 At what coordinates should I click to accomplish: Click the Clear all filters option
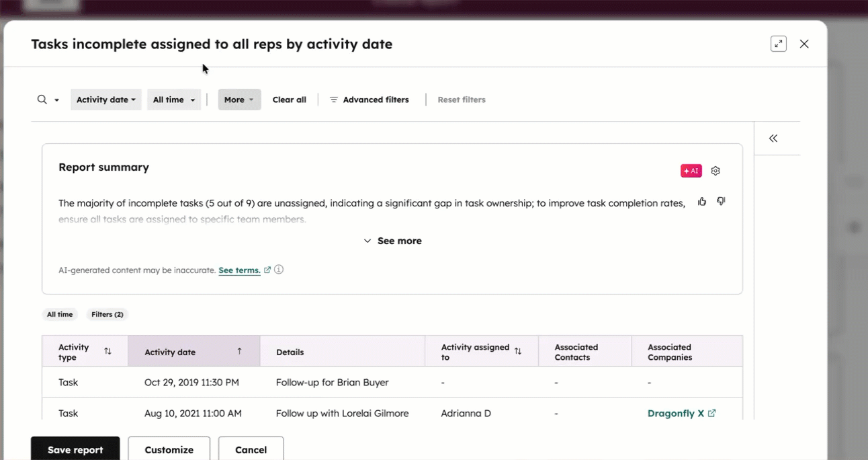point(289,99)
